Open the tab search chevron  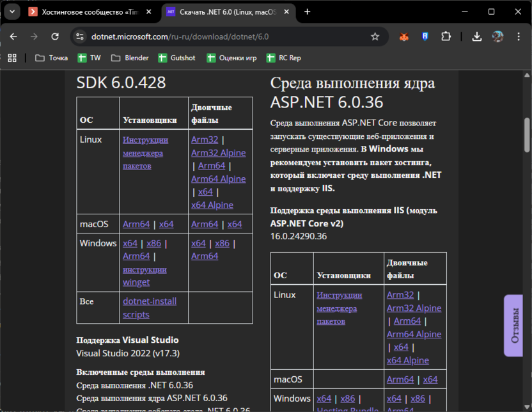pyautogui.click(x=12, y=12)
